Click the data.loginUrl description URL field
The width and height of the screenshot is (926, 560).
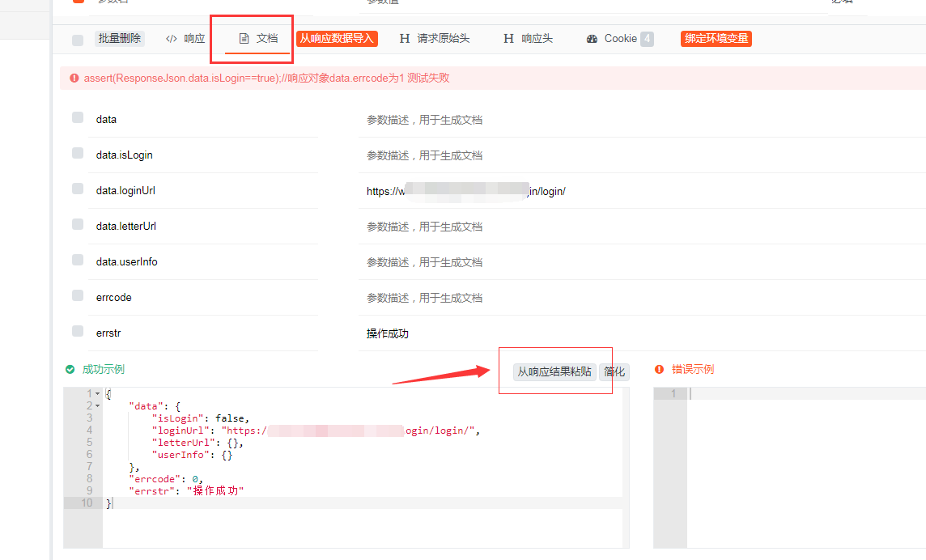pyautogui.click(x=642, y=191)
